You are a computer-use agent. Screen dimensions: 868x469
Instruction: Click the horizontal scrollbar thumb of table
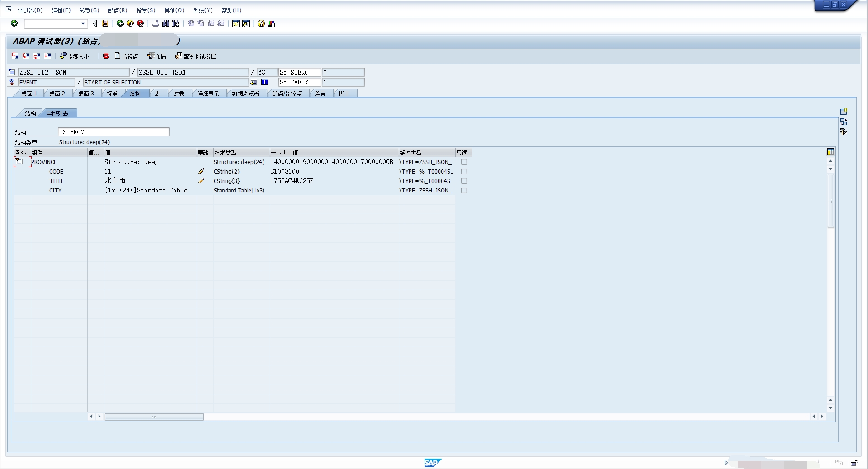[x=154, y=417]
